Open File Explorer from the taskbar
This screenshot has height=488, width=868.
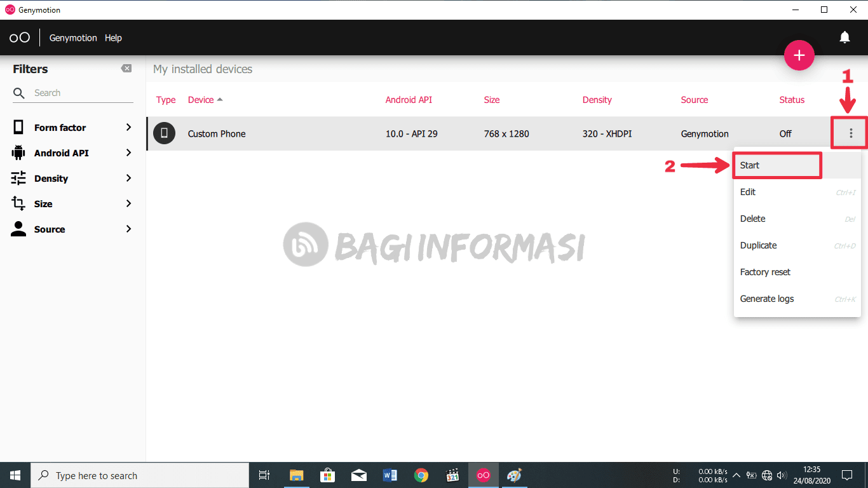(296, 475)
